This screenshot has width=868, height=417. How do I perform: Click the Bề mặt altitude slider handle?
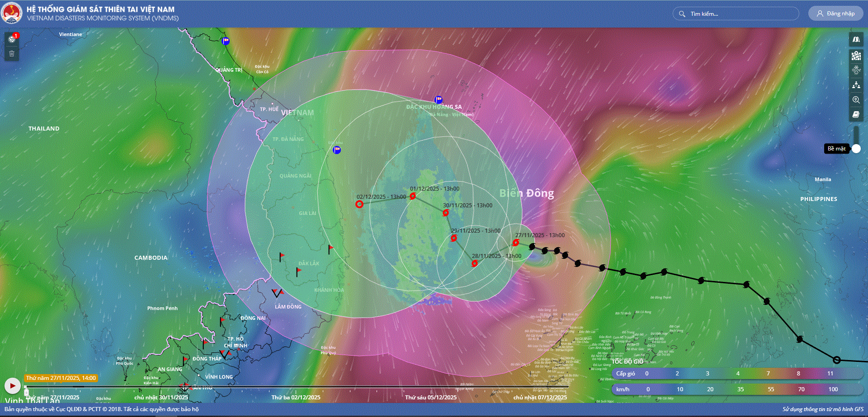pos(856,149)
